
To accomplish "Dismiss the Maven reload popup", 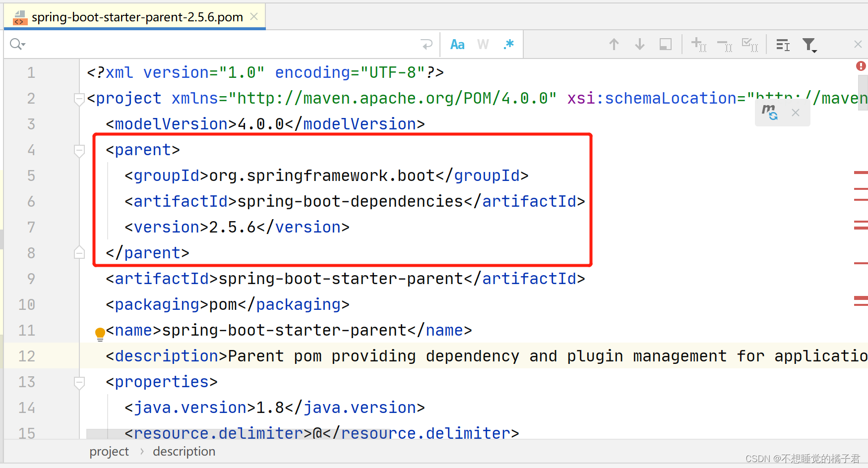I will [796, 113].
